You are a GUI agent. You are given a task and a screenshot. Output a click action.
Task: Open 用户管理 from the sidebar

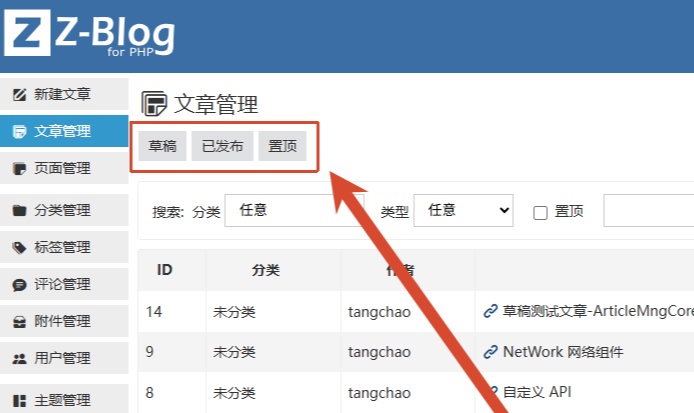coord(64,359)
